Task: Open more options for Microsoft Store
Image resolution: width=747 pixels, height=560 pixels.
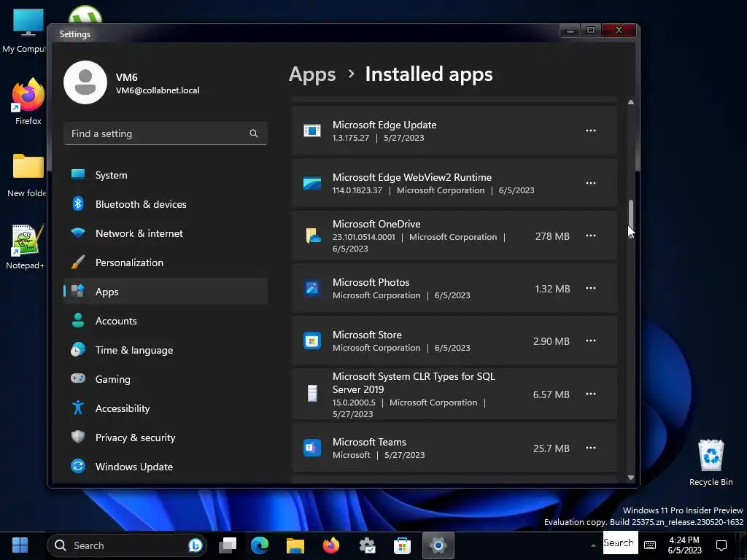Action: (590, 341)
